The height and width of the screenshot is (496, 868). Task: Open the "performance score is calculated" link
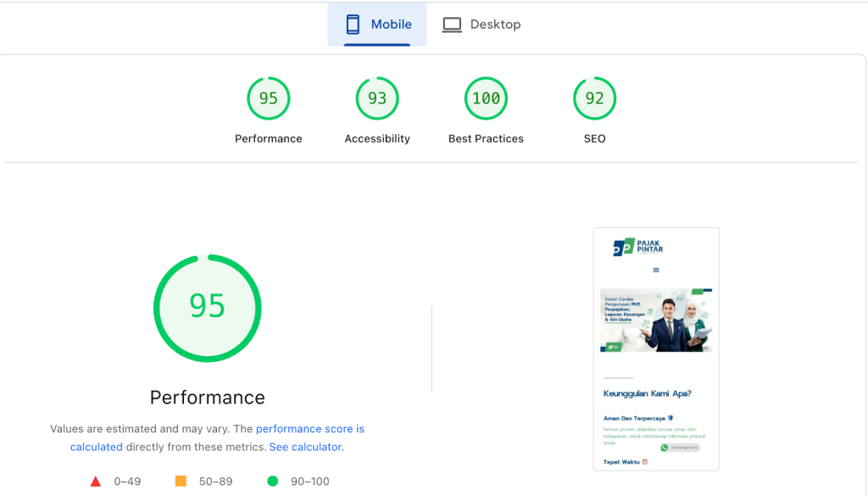click(309, 429)
